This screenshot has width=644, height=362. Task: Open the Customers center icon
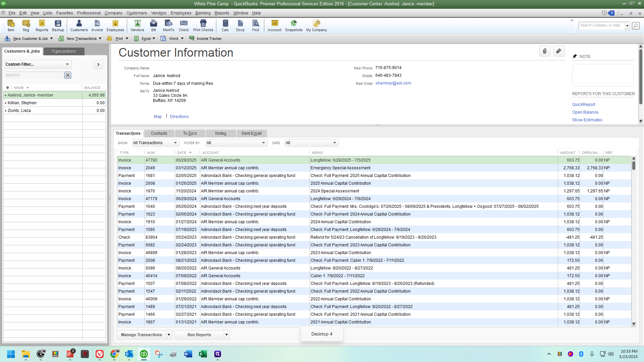[x=79, y=25]
